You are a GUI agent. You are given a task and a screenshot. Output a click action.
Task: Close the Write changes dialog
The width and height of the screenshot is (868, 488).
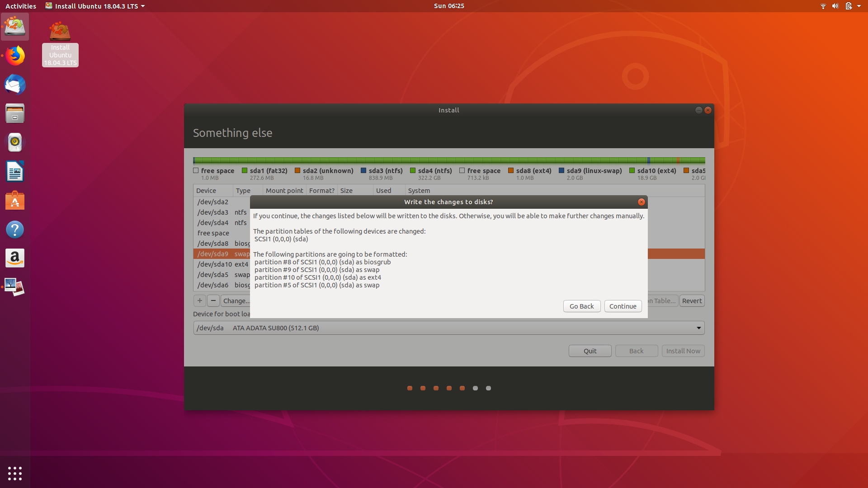pos(641,202)
